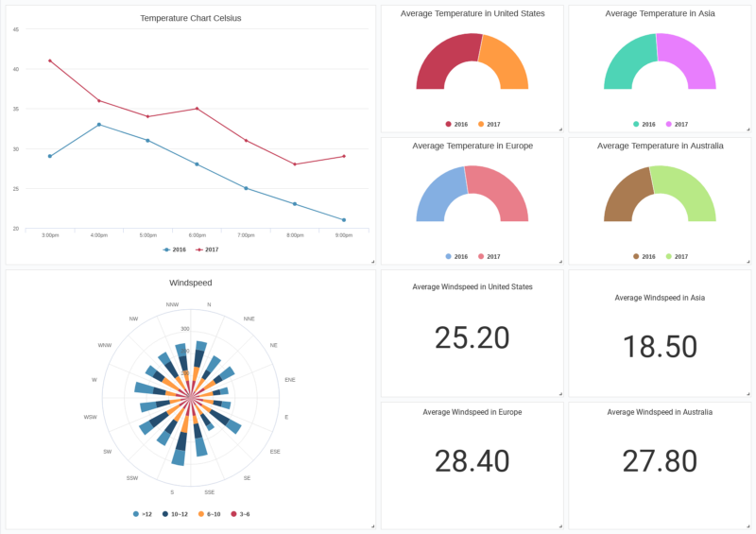756x534 pixels.
Task: Click resize handle of Asia temperature panel
Action: click(x=748, y=129)
